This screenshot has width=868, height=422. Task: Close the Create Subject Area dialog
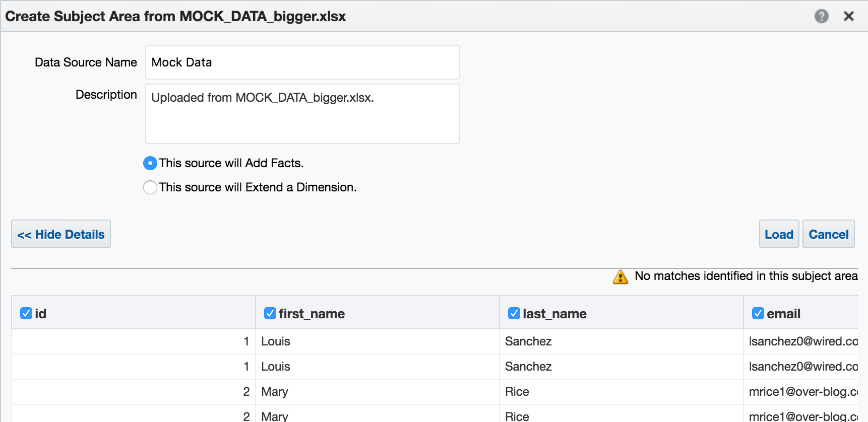(x=849, y=16)
